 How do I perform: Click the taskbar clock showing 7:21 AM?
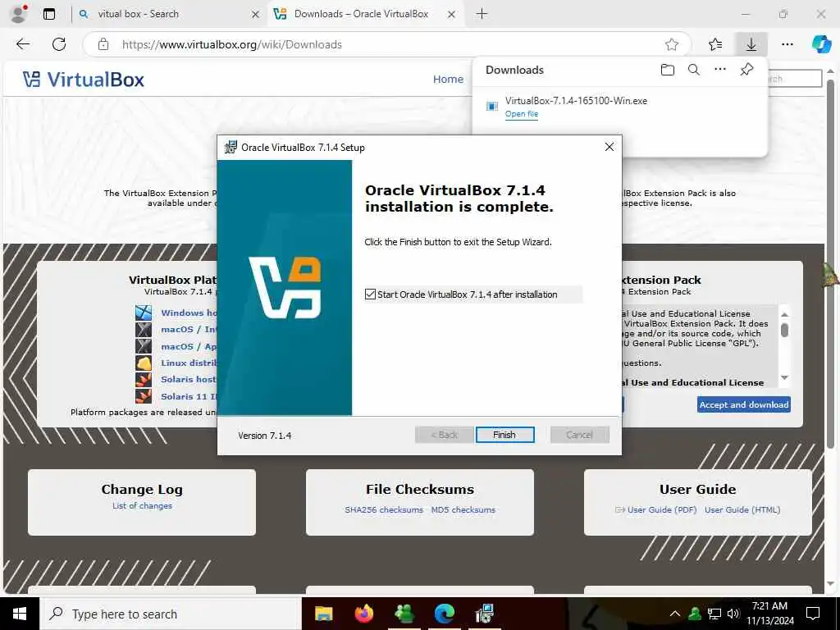click(769, 614)
